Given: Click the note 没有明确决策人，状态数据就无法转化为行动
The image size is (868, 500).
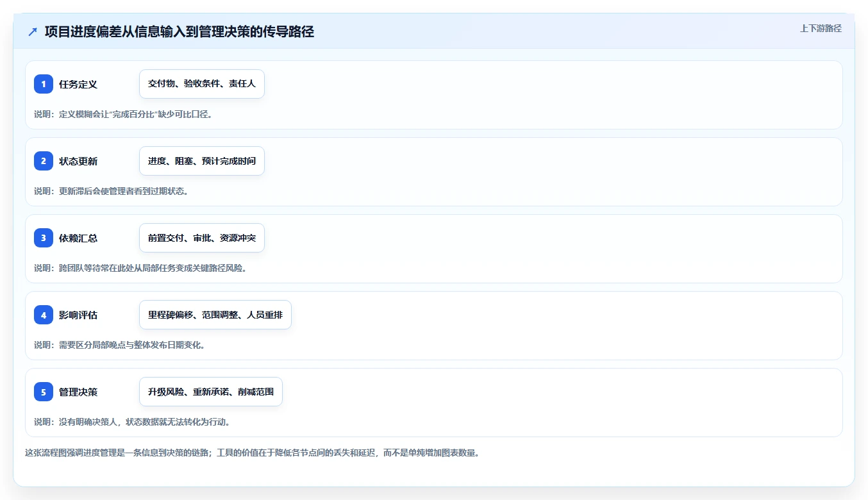Looking at the screenshot, I should click(x=132, y=422).
